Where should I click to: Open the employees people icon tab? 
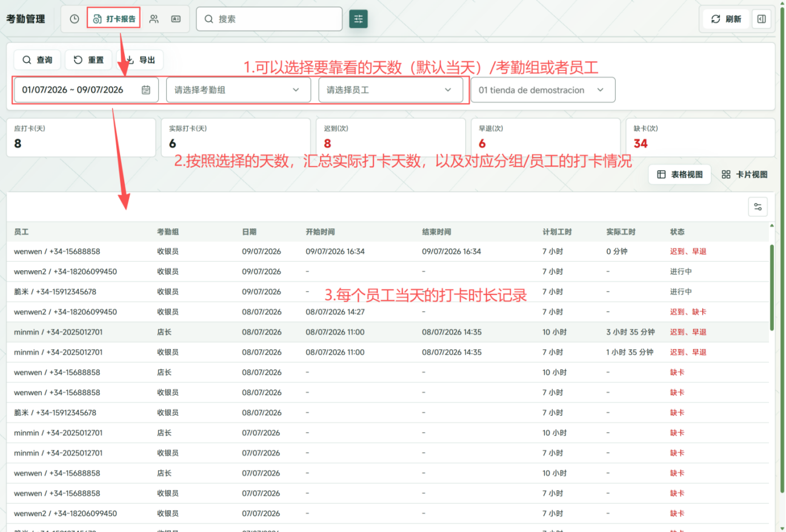[x=154, y=19]
